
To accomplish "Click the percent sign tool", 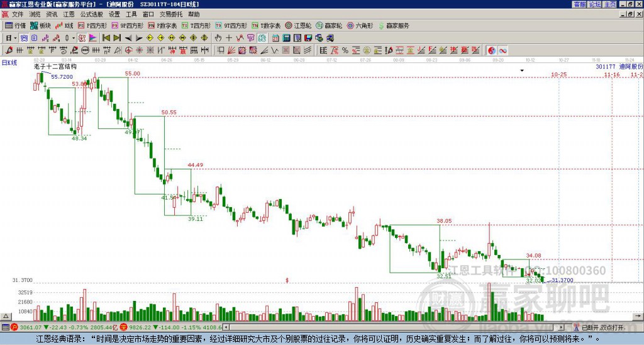I will (x=345, y=50).
